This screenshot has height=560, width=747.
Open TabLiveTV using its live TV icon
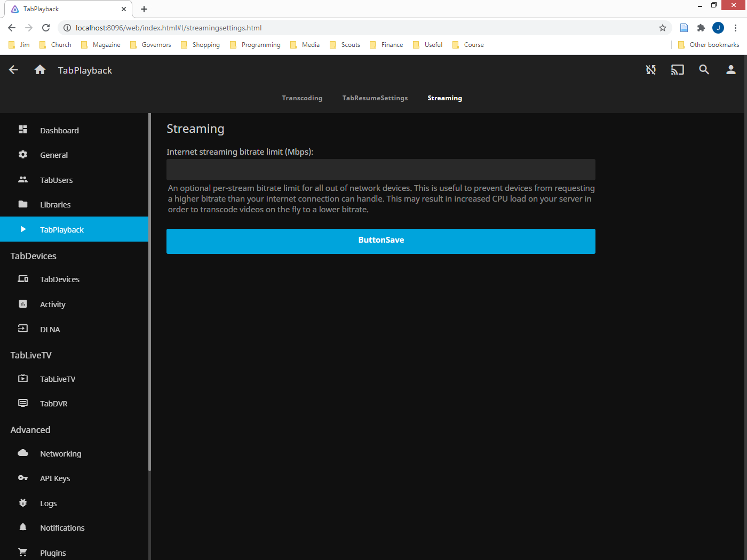point(23,378)
